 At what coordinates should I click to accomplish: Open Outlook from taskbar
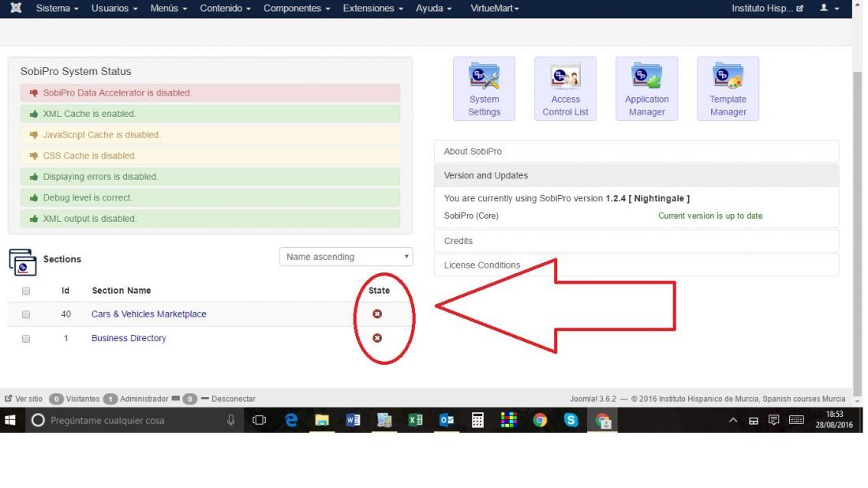pyautogui.click(x=446, y=420)
